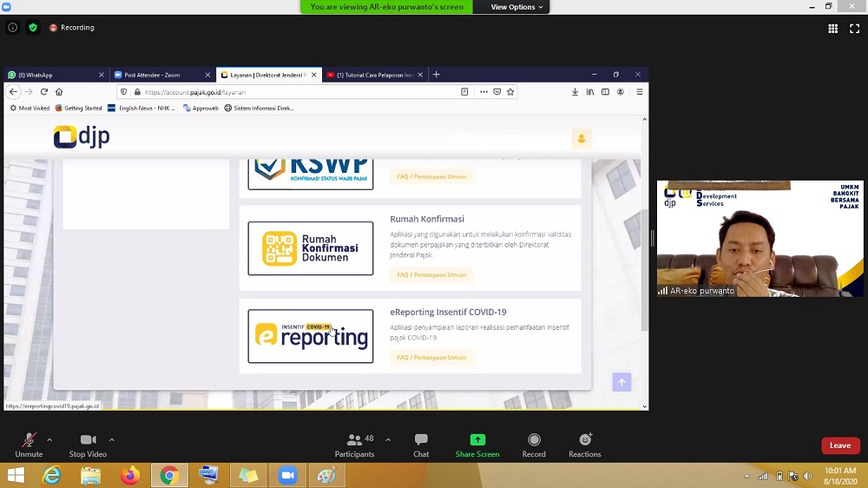This screenshot has height=488, width=868.
Task: Select the Post Attendee - Zoom tab
Action: [x=156, y=75]
